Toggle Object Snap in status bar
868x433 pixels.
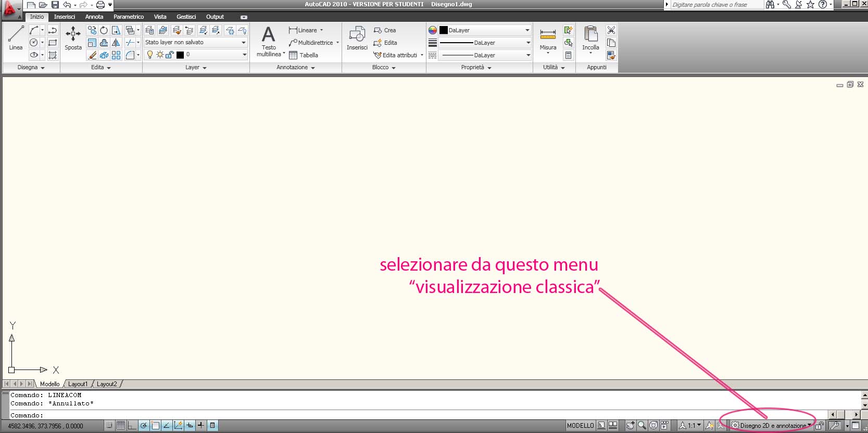click(x=155, y=426)
